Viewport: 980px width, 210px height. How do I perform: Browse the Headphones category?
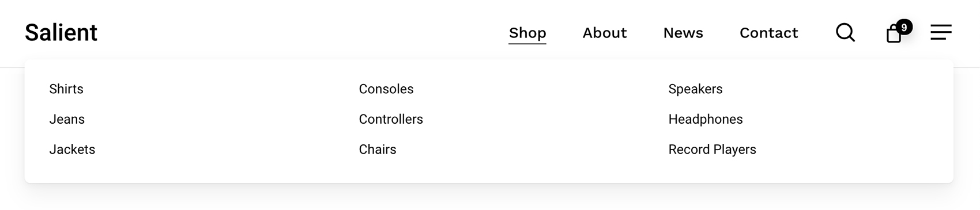pos(706,119)
